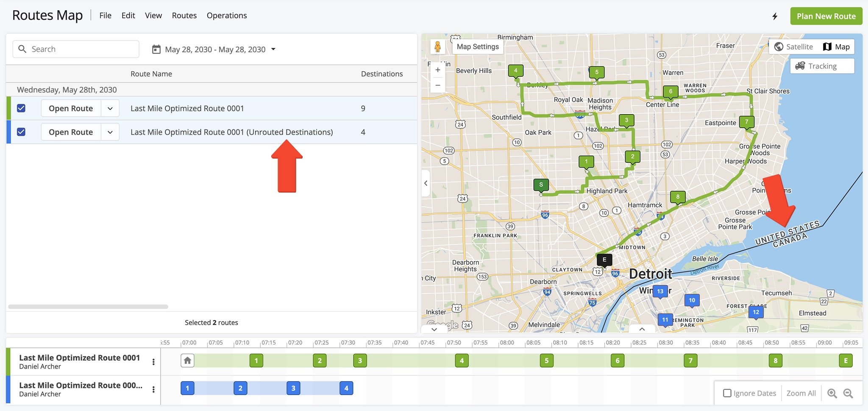Sort by Route Name column header
Screen dimensions: 868x411
(x=151, y=74)
